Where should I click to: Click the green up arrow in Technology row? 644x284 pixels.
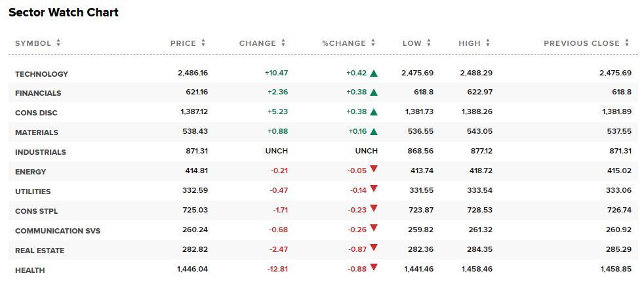pyautogui.click(x=374, y=73)
